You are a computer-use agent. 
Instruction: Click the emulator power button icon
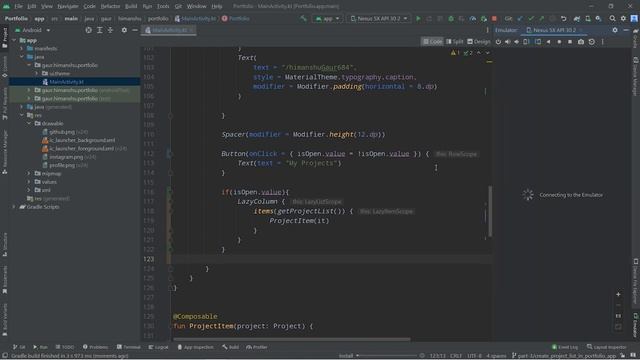click(x=498, y=42)
